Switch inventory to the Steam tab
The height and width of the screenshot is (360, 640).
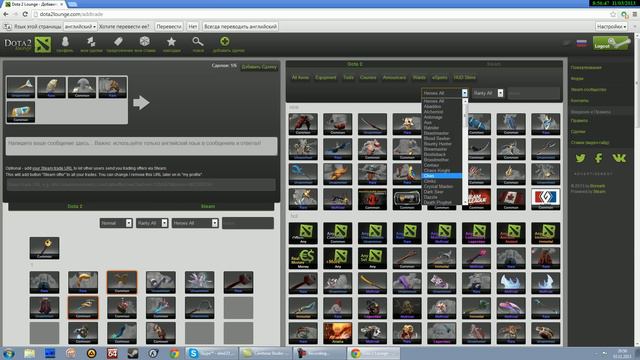[208, 206]
